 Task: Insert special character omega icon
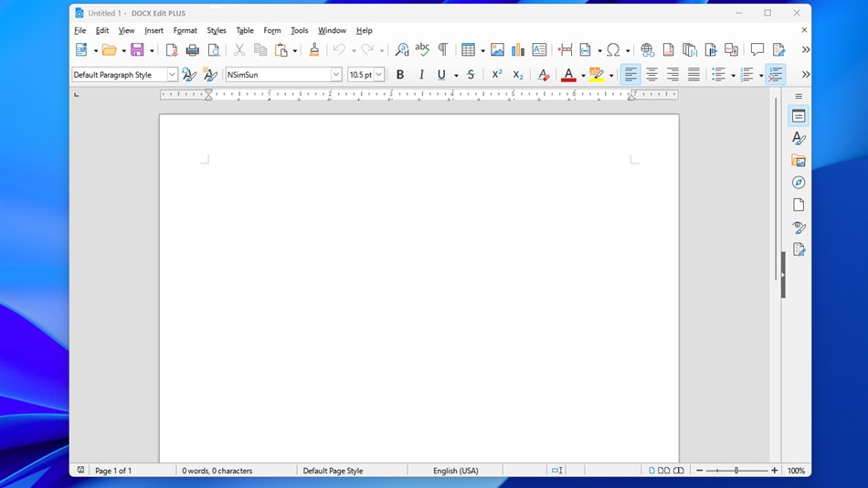coord(613,50)
